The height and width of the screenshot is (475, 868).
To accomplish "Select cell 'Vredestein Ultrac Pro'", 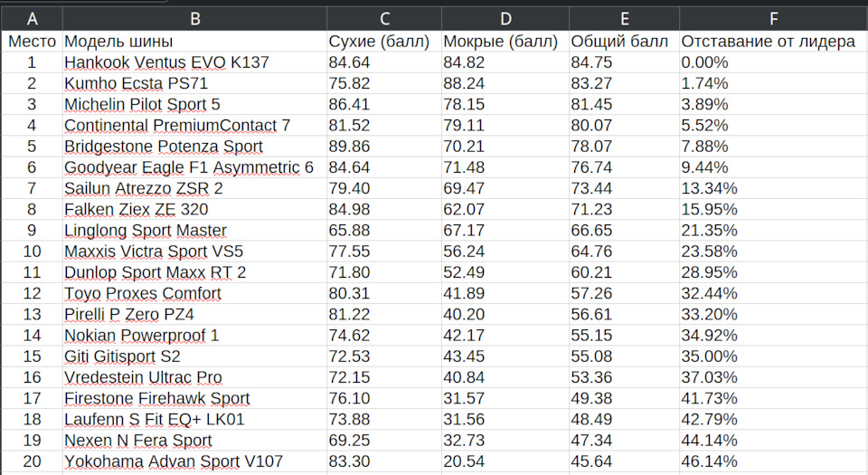I will (195, 378).
